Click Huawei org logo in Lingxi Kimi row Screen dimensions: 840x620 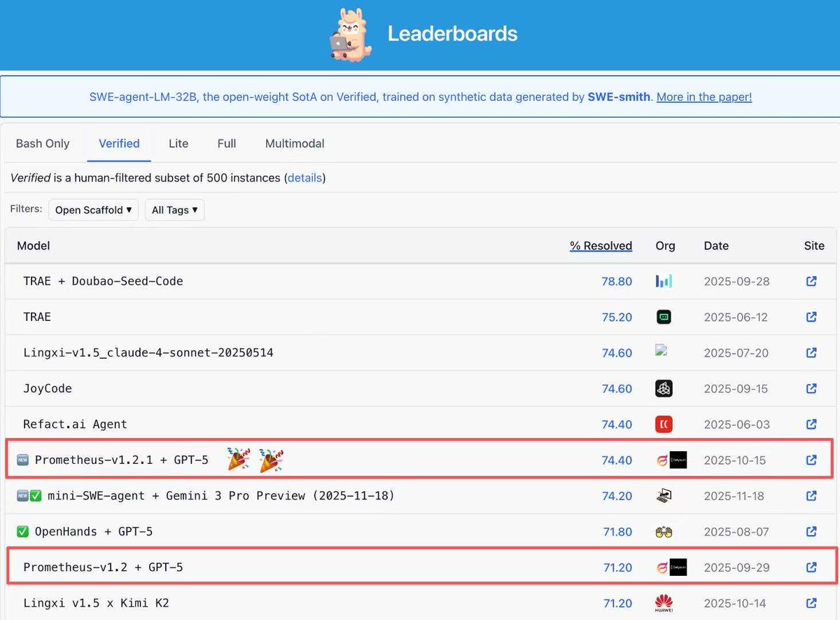click(x=664, y=602)
